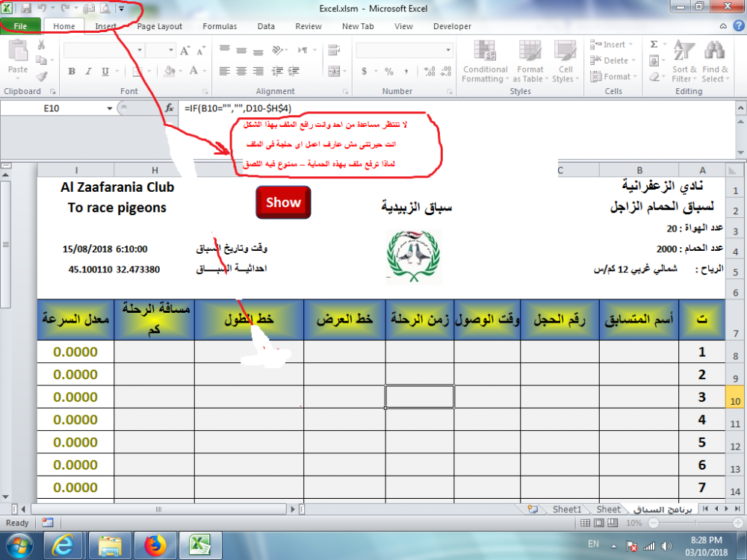Switch to the Formulas tab
The image size is (747, 560).
tap(220, 26)
